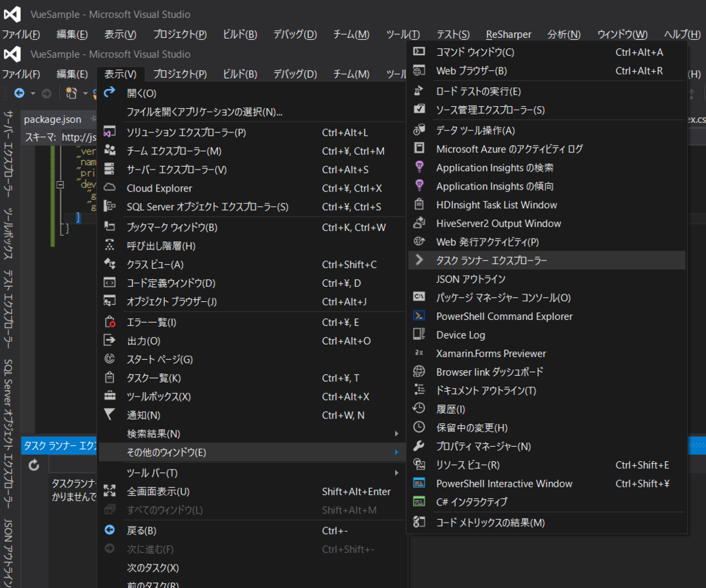Select 呼び出し階層(H) menu item
This screenshot has height=588, width=706.
pyautogui.click(x=252, y=246)
